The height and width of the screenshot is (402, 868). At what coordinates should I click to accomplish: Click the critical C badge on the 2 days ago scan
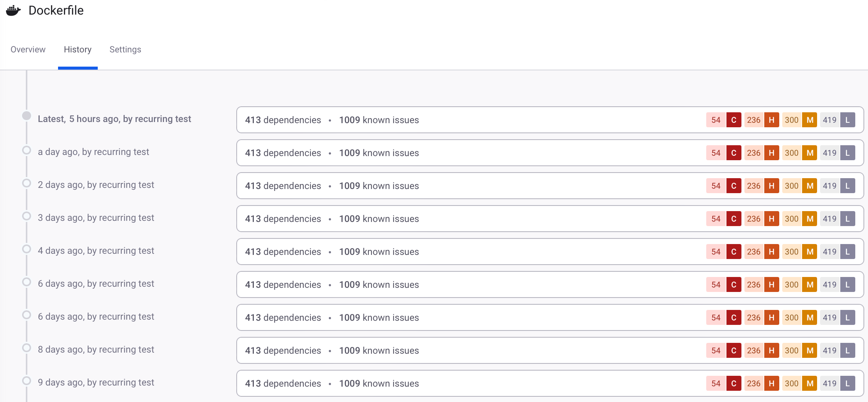[x=734, y=186]
